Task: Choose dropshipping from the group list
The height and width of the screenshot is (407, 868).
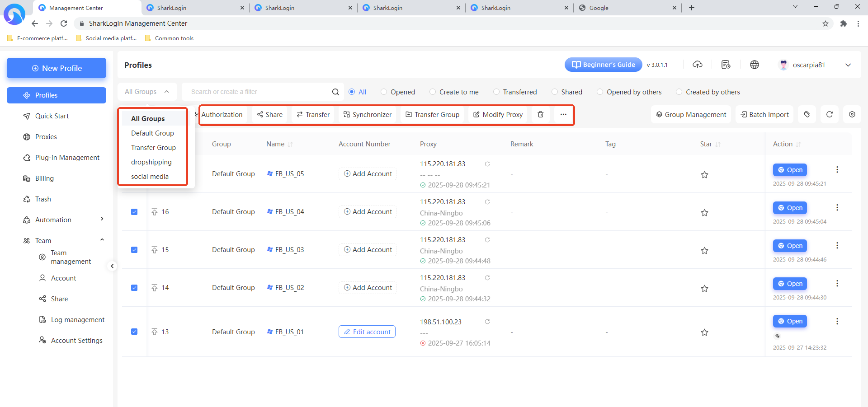Action: [x=151, y=162]
